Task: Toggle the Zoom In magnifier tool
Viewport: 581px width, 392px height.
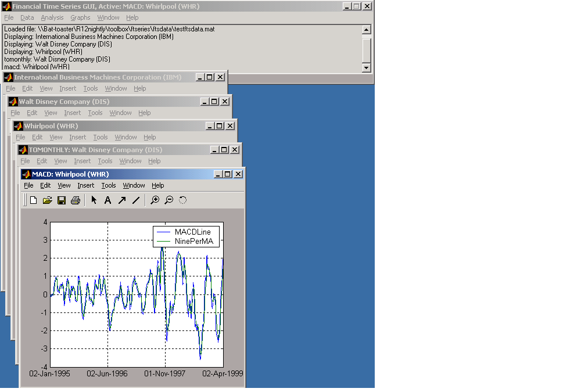Action: tap(155, 200)
